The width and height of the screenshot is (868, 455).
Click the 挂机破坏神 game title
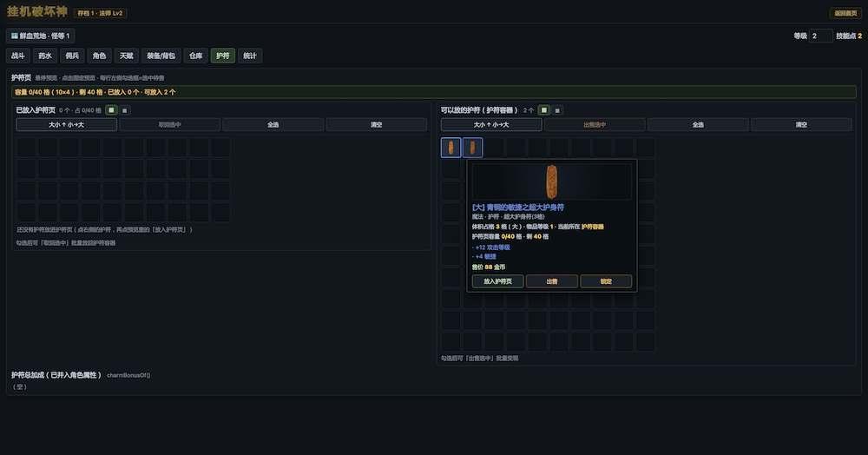(x=37, y=11)
